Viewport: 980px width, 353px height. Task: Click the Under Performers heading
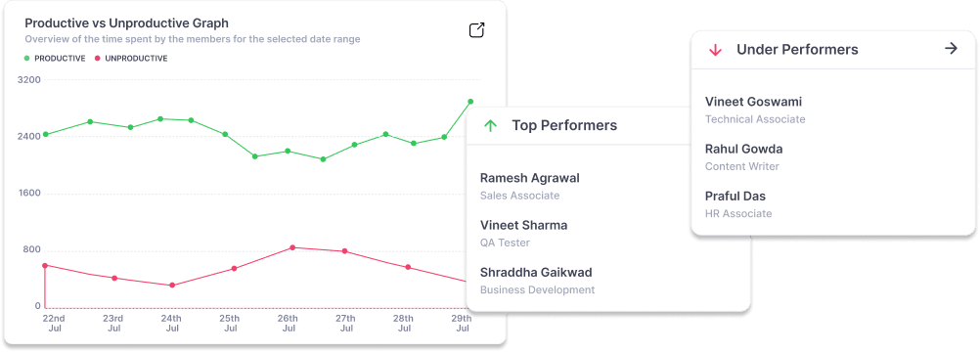(x=797, y=49)
